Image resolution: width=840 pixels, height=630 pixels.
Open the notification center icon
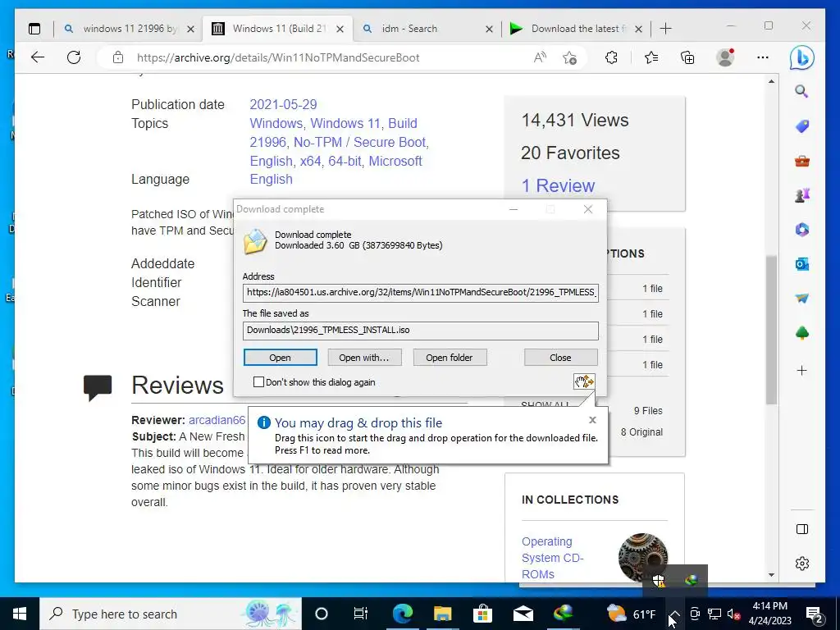pyautogui.click(x=815, y=614)
